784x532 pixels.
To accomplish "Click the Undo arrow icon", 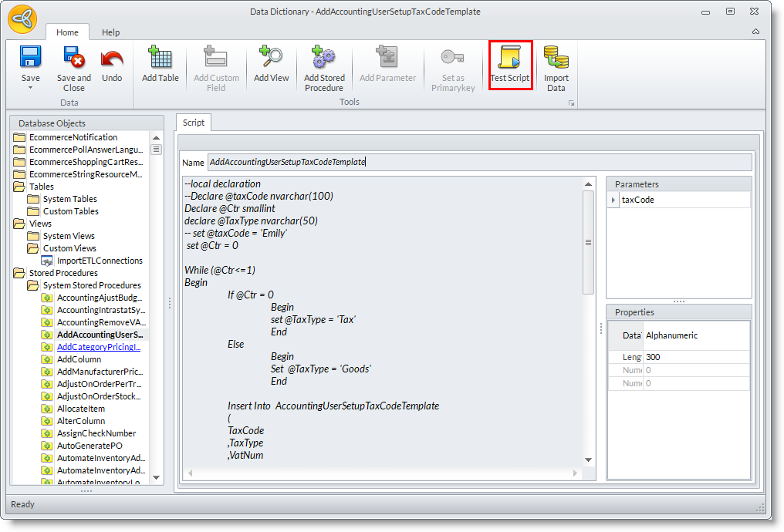I will pyautogui.click(x=112, y=58).
